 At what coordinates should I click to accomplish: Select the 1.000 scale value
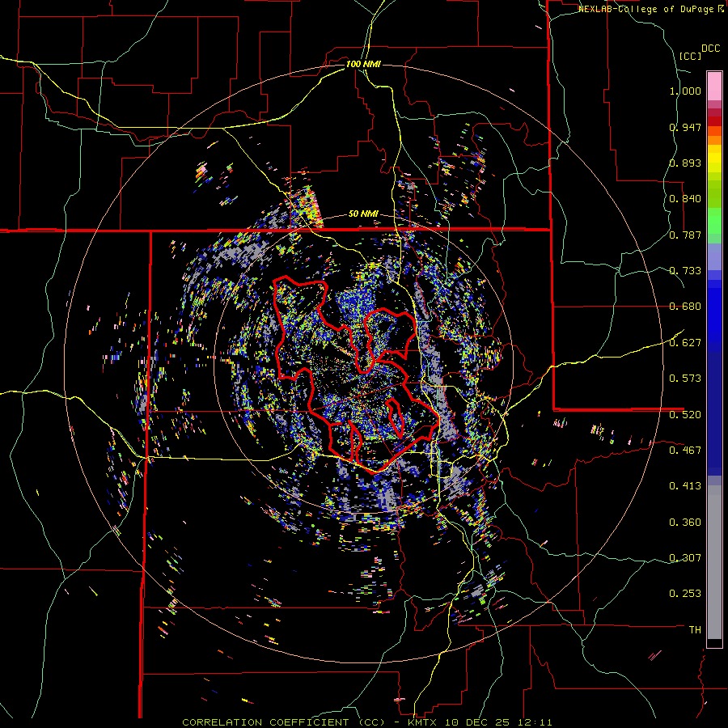(685, 91)
